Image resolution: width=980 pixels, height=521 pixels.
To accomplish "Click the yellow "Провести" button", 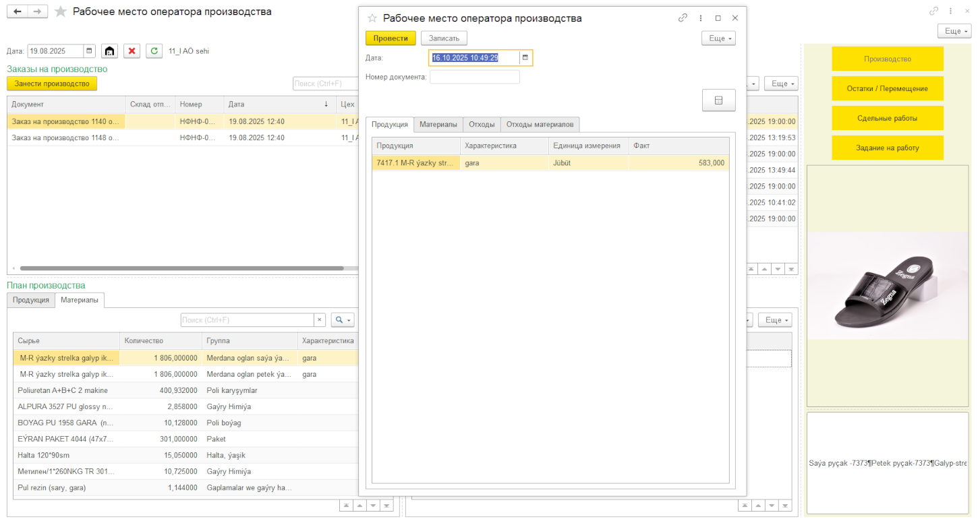I will tap(391, 38).
